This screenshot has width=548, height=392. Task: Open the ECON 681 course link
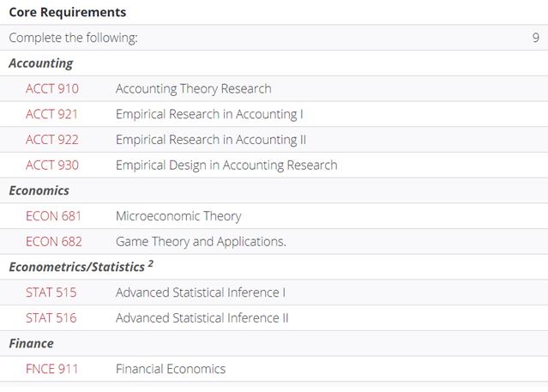[53, 216]
